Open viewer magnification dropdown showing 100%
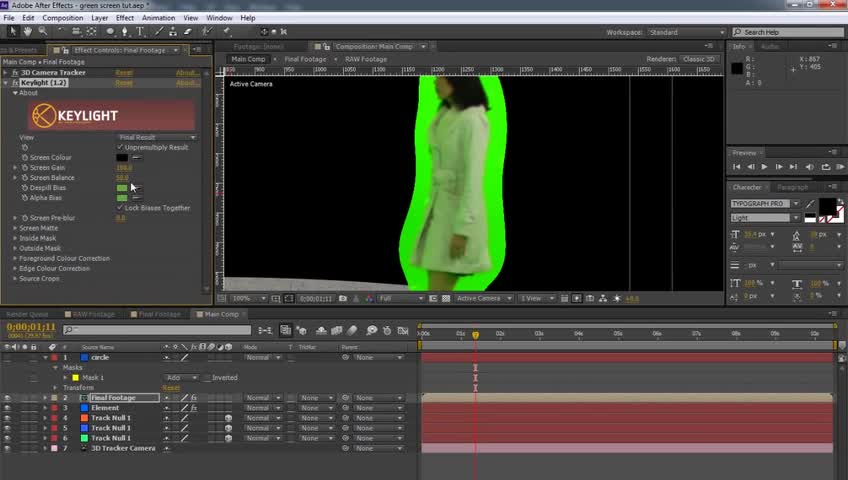Viewport: 848px width, 480px height. pyautogui.click(x=249, y=298)
